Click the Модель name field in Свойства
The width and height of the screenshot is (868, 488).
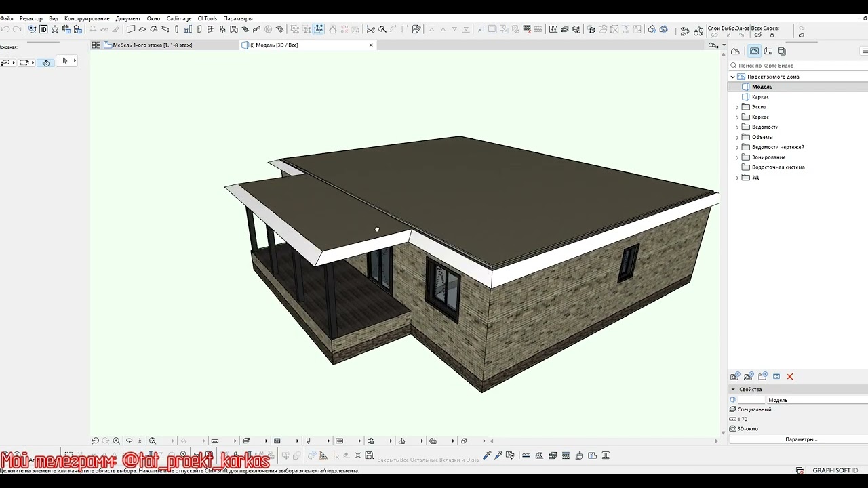(817, 400)
